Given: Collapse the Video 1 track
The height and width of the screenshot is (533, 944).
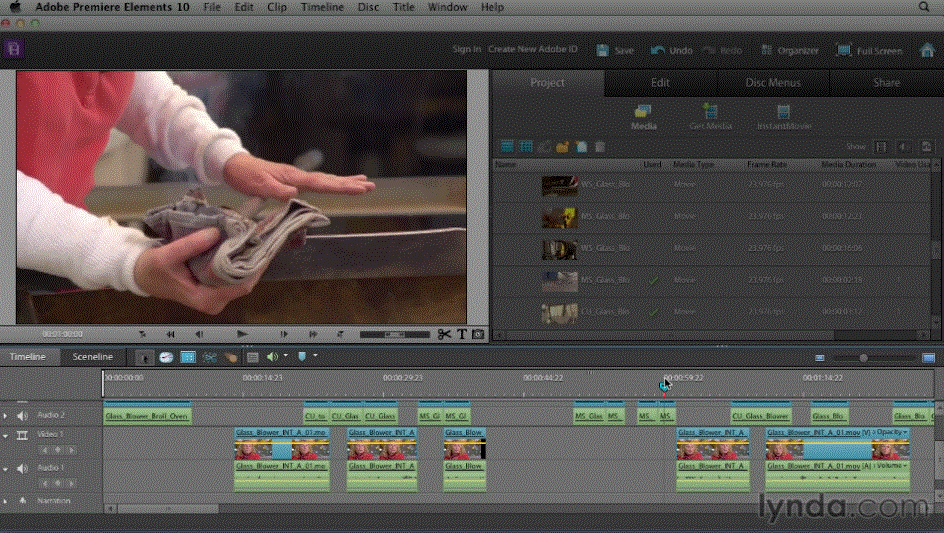Looking at the screenshot, I should point(5,435).
